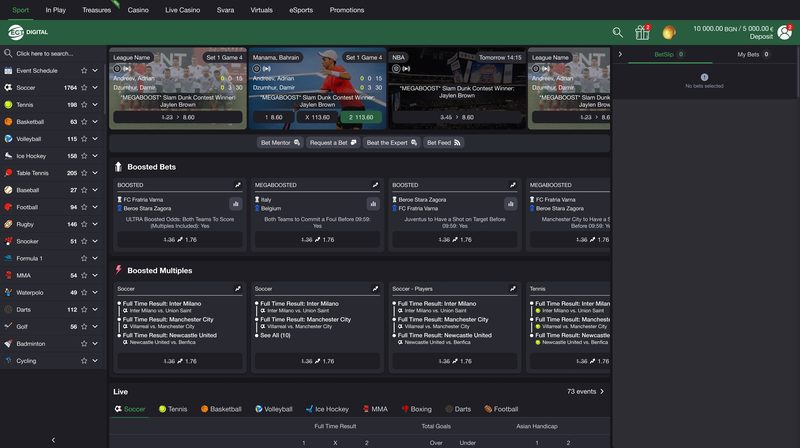Click live stream icon on NBA banner
Screen dimensions: 800x448
(406, 68)
